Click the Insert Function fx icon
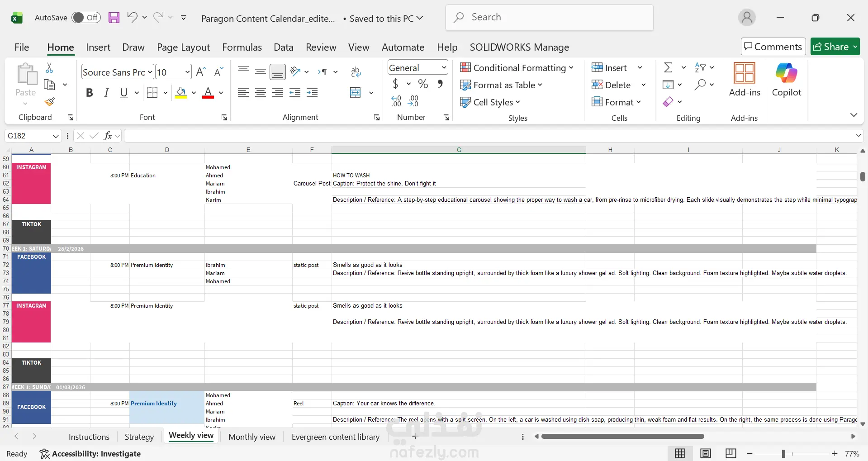This screenshot has width=868, height=461. tap(108, 136)
